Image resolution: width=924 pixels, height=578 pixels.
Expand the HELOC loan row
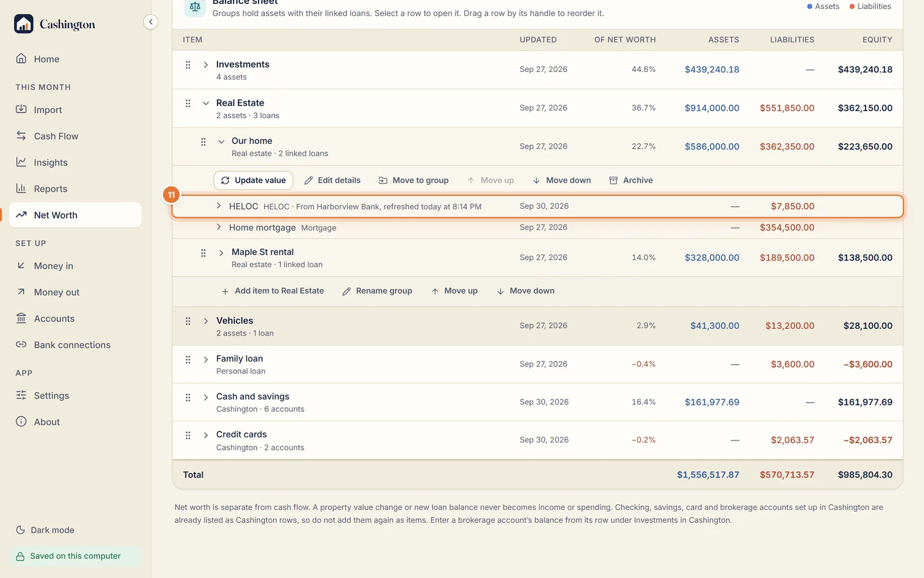click(x=219, y=206)
